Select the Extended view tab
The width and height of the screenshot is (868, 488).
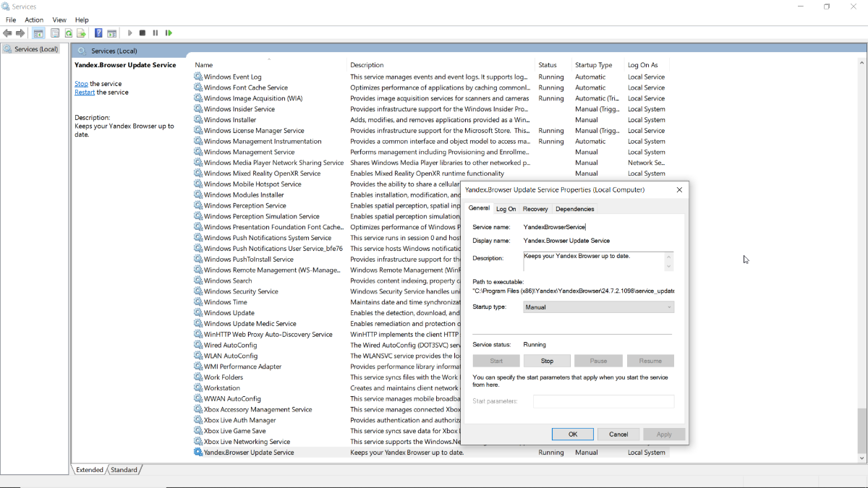[x=90, y=470]
